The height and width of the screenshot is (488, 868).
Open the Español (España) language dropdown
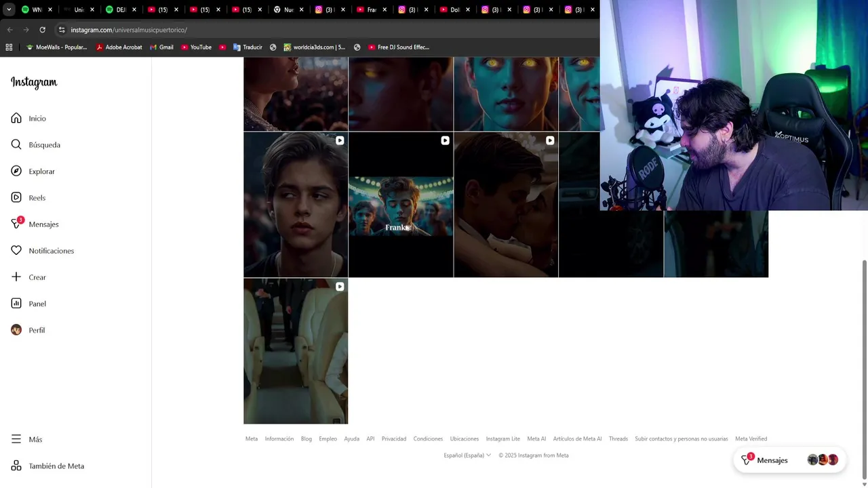[x=467, y=455]
